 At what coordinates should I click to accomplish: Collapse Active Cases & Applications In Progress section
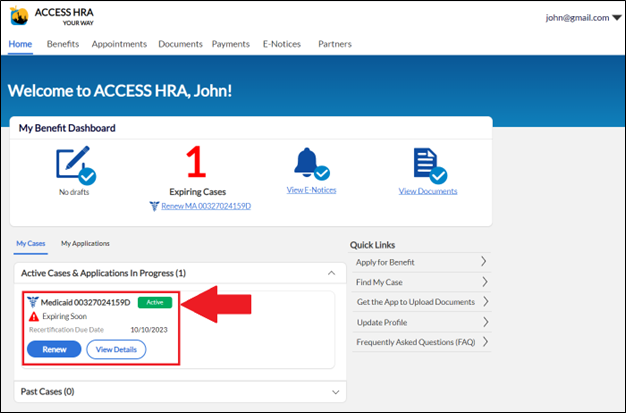331,273
